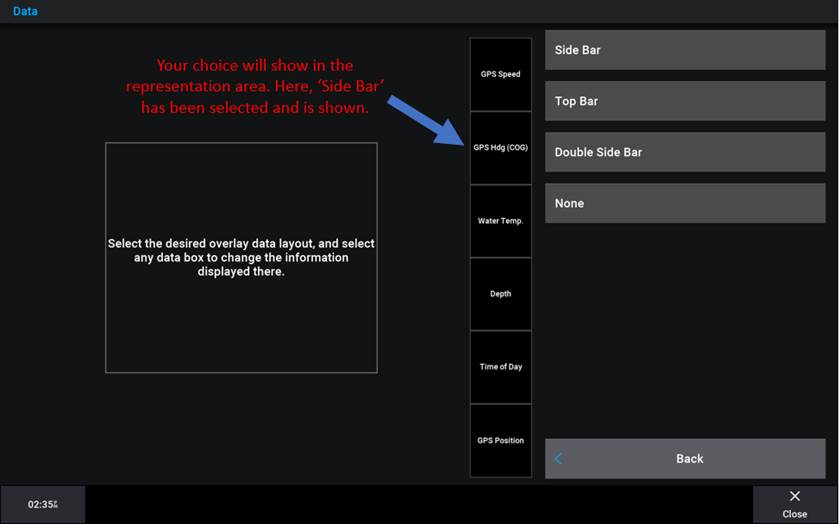Select the Side Bar layout option
This screenshot has height=524, width=840.
click(685, 50)
